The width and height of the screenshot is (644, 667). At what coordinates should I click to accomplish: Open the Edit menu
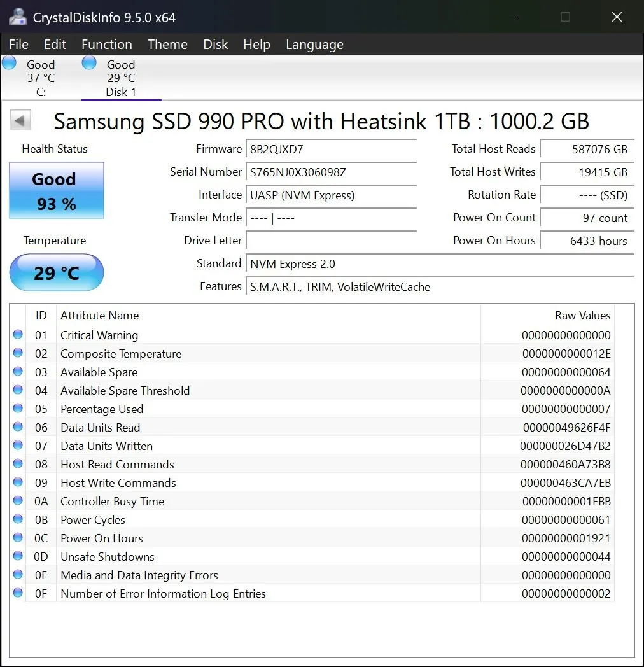coord(55,45)
